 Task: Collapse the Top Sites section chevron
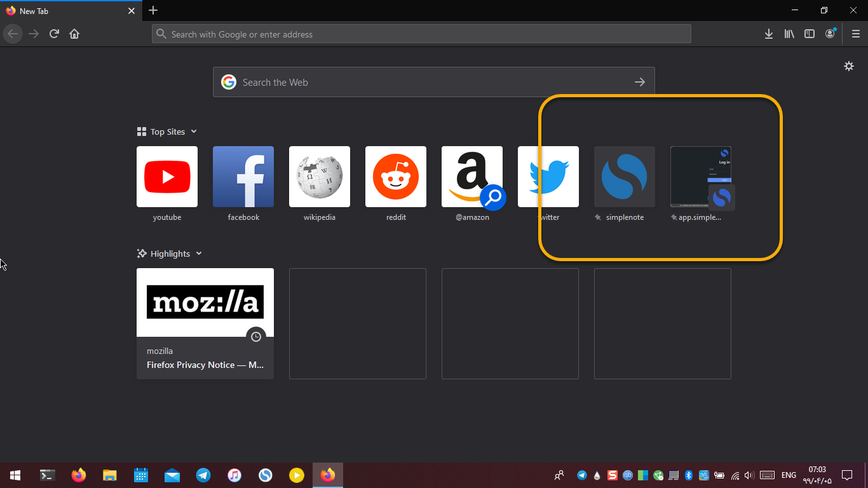tap(193, 132)
